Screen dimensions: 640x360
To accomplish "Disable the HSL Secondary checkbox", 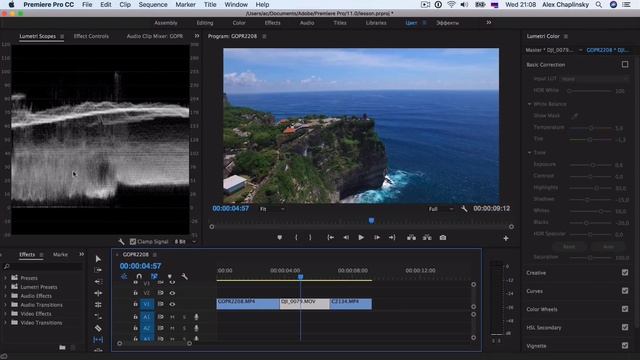I will tap(625, 327).
